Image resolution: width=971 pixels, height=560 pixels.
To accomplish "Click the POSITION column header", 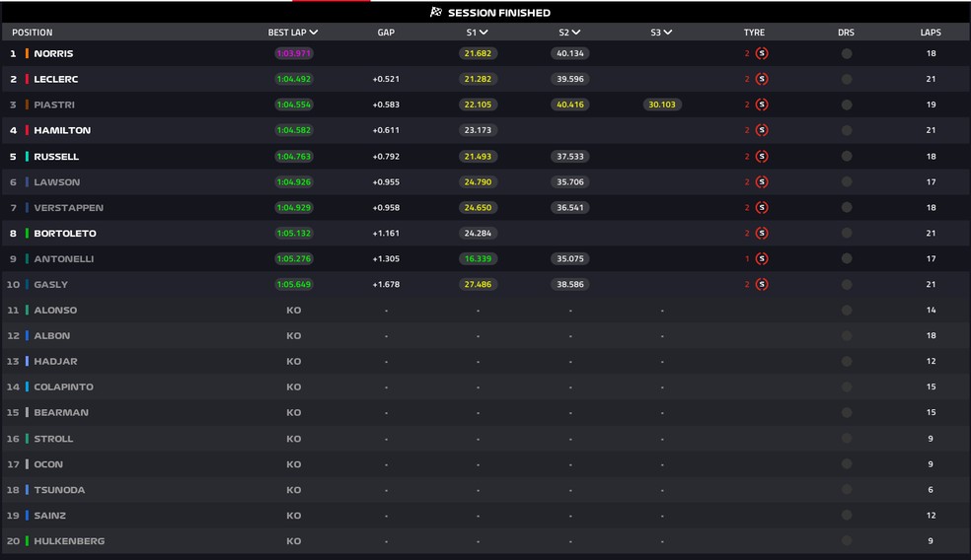I will click(x=33, y=33).
